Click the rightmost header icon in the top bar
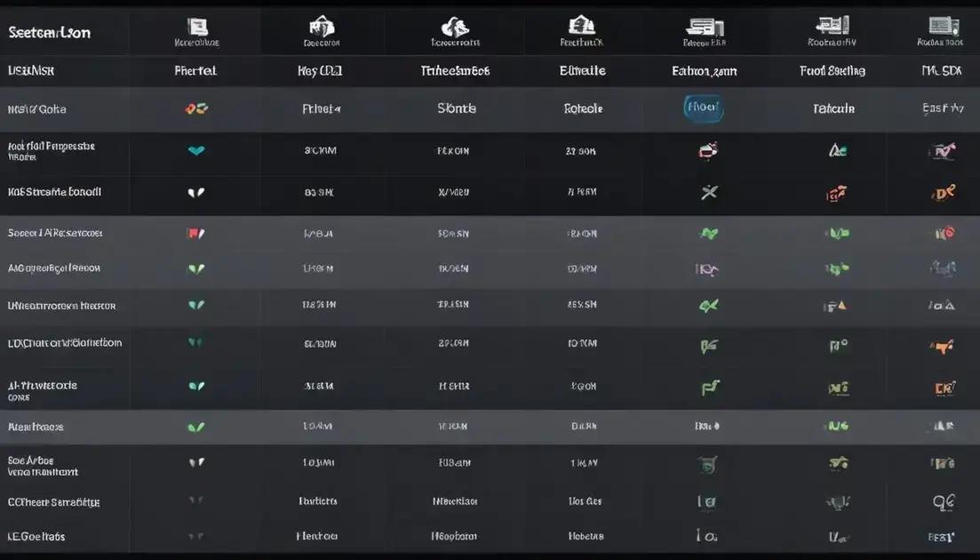Viewport: 980px width, 560px height. 941,27
